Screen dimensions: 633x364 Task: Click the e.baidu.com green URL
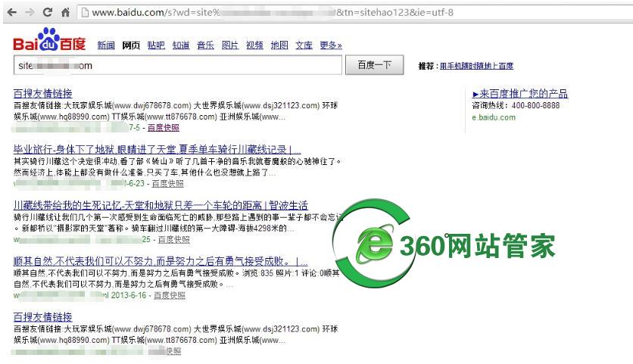494,117
